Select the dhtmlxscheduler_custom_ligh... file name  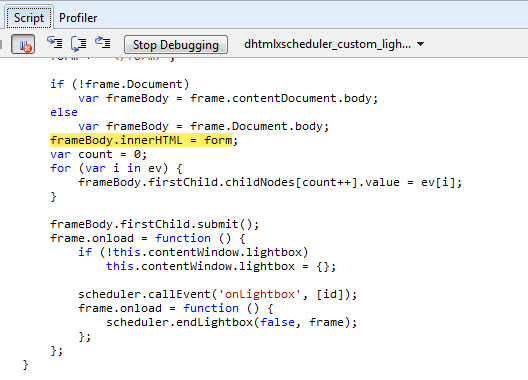click(x=327, y=44)
